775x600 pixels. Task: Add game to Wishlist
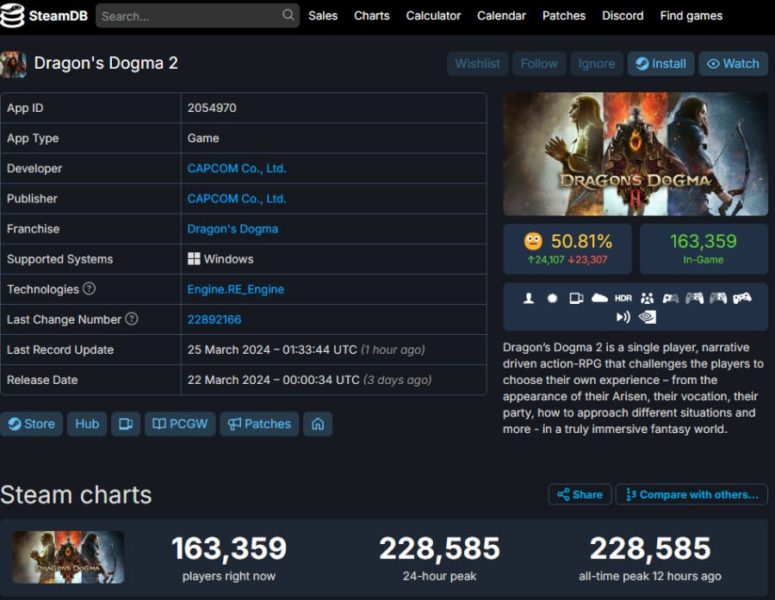tap(477, 64)
